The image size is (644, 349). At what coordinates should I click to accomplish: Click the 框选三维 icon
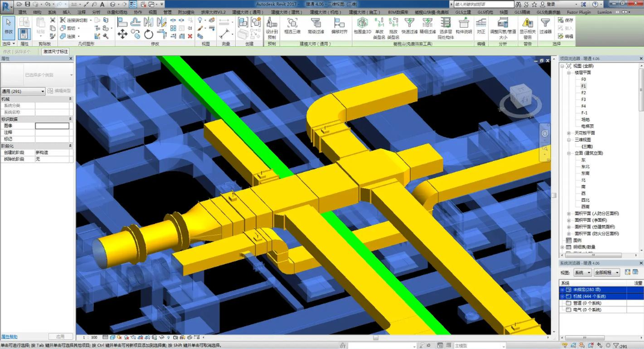pyautogui.click(x=292, y=24)
